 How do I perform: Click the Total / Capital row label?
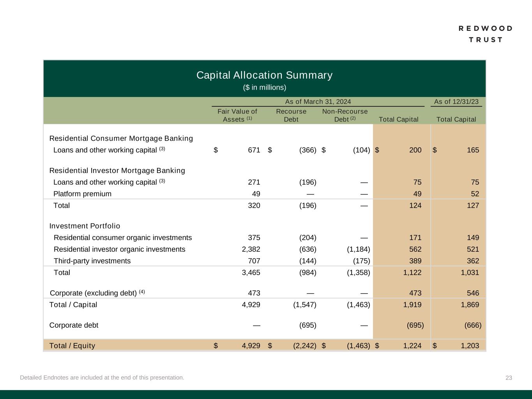point(73,305)
